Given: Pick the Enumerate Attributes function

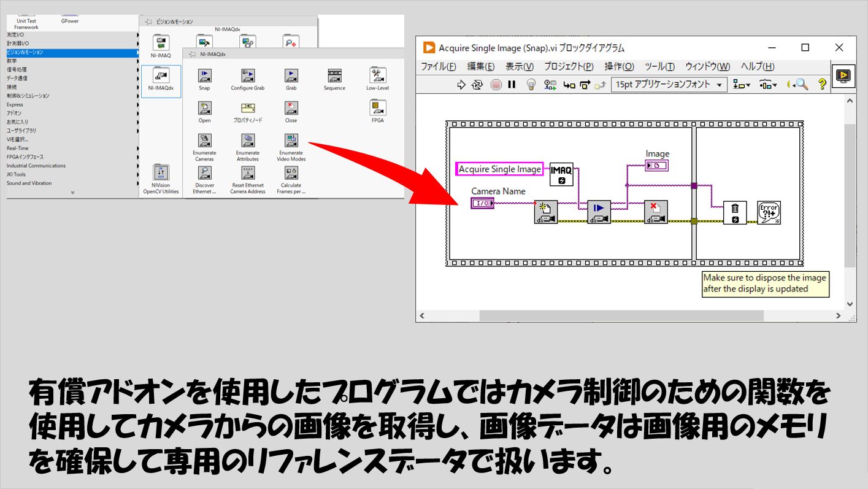Looking at the screenshot, I should [x=247, y=141].
